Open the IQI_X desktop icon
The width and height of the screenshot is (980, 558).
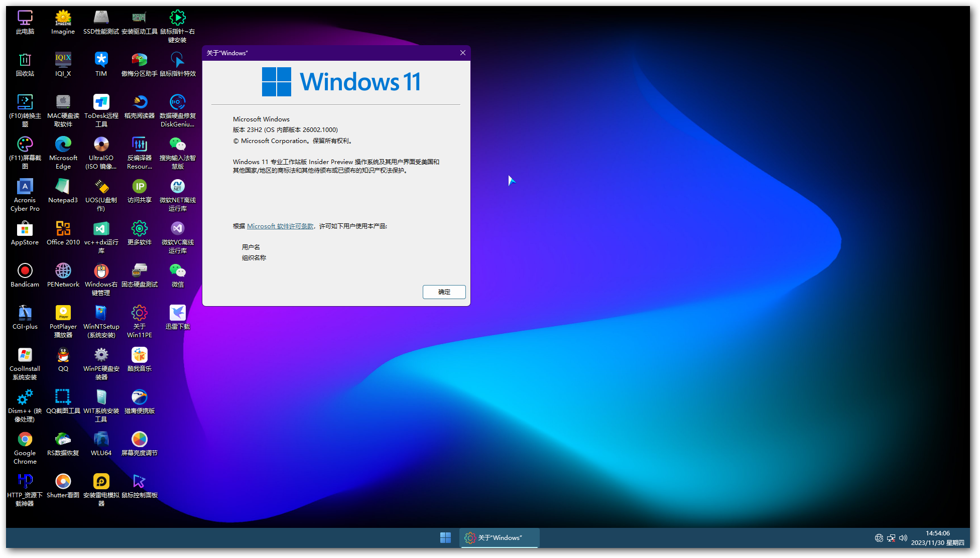click(63, 64)
